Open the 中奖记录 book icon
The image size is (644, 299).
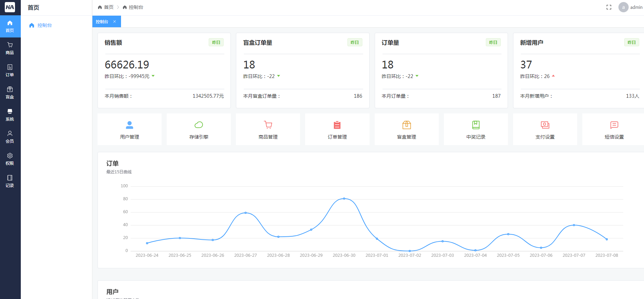[476, 125]
